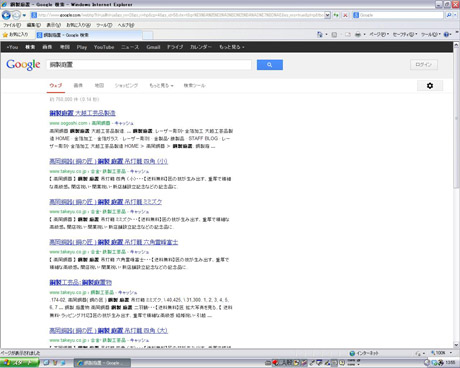Click the scrollbar down arrow
Viewport: 460px width, 368px height.
coord(456,345)
